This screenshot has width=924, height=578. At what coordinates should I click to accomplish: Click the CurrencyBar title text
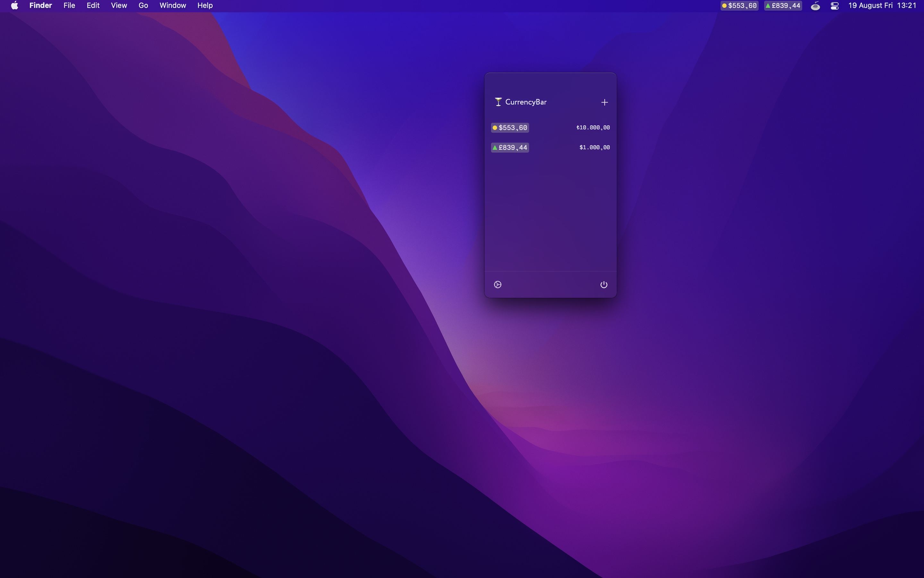coord(526,102)
